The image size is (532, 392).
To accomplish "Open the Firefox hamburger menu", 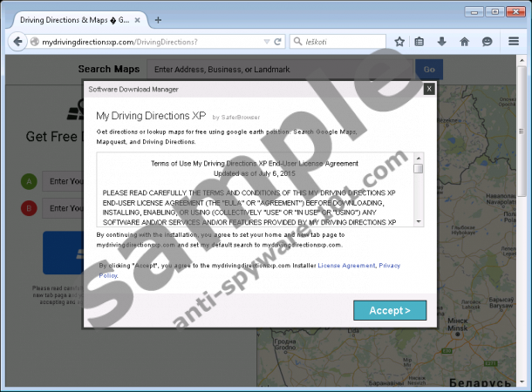I will point(514,41).
